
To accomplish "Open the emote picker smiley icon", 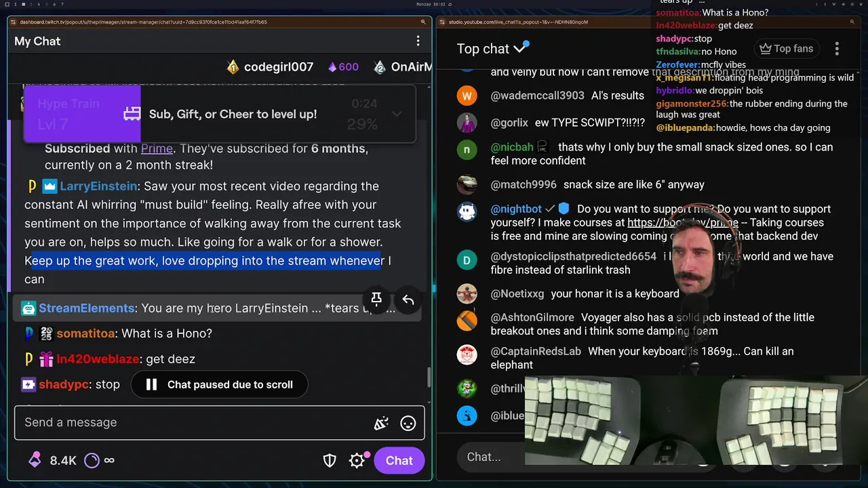I will [408, 423].
